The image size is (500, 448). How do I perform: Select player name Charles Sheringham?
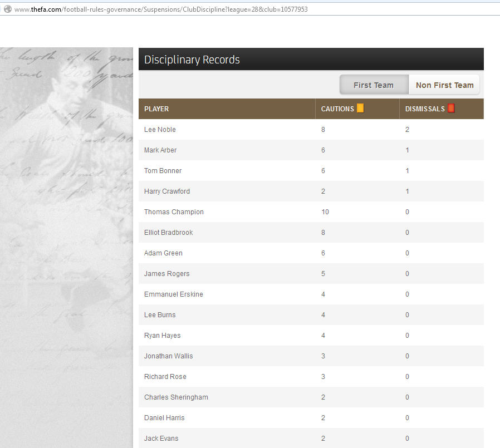click(x=176, y=397)
